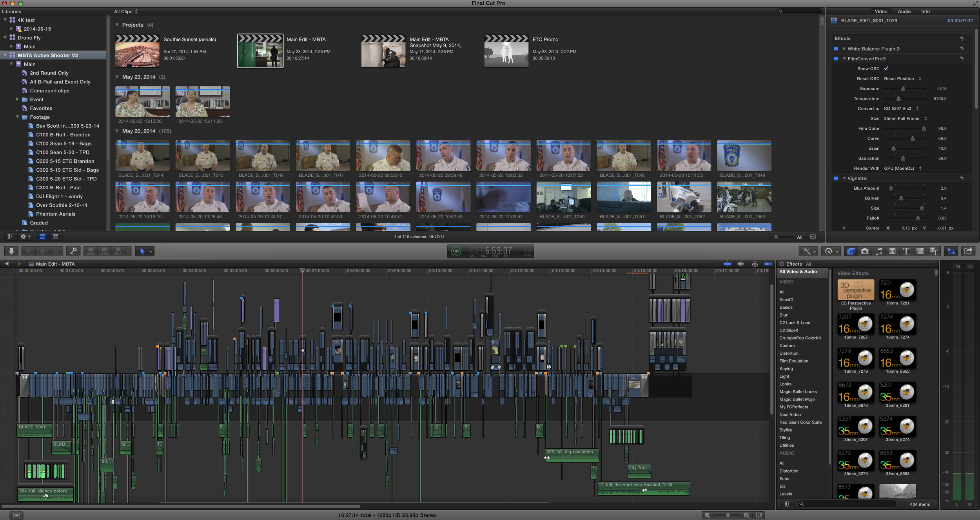
Task: Click the Import Media down-arrow button
Action: click(11, 251)
